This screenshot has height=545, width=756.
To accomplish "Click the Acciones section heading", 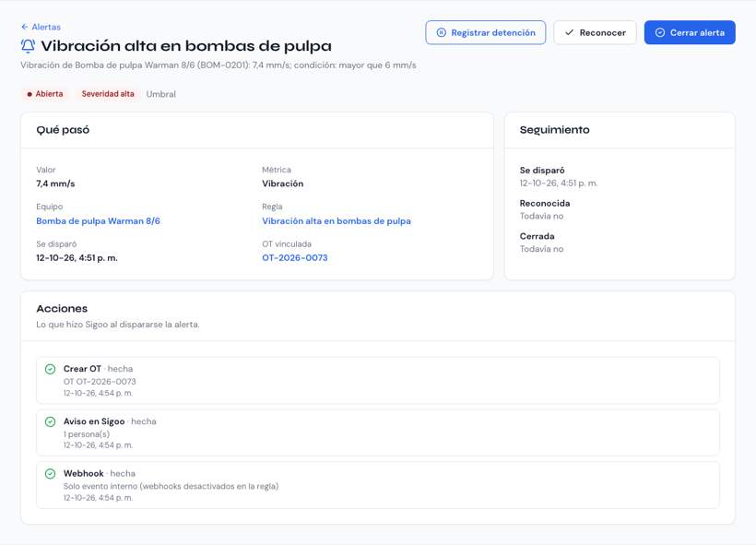I will [x=62, y=309].
